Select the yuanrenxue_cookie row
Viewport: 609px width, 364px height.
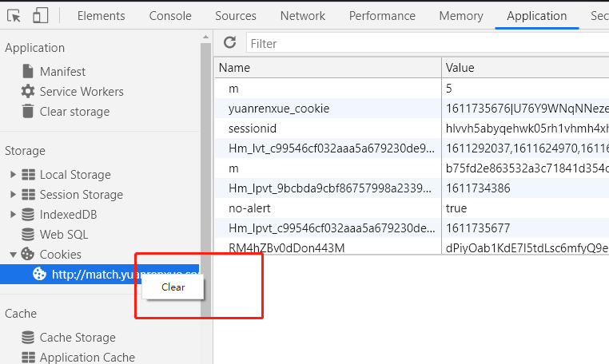pos(412,109)
